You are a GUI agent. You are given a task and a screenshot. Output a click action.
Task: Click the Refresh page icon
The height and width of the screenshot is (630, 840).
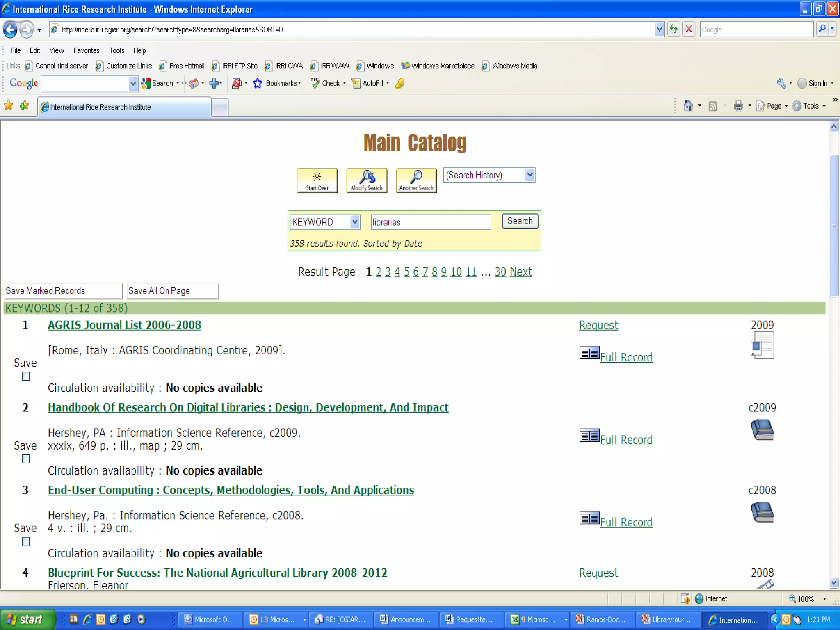tap(673, 29)
